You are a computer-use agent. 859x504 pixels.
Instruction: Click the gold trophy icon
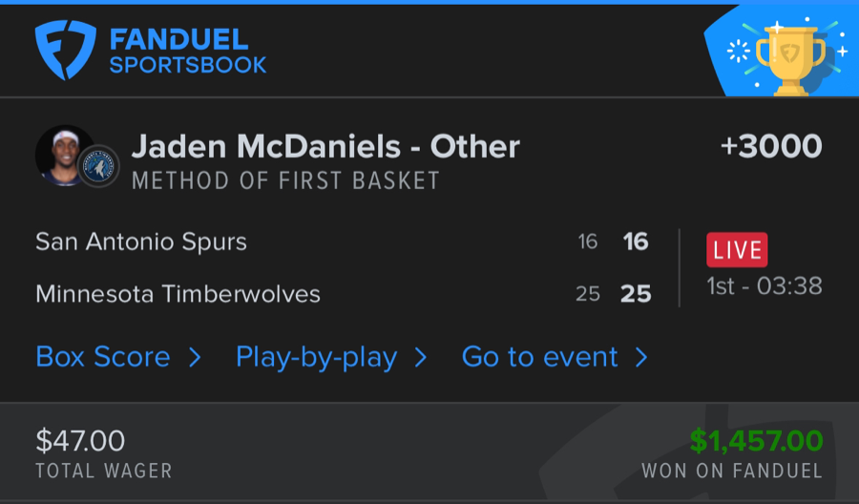[789, 57]
